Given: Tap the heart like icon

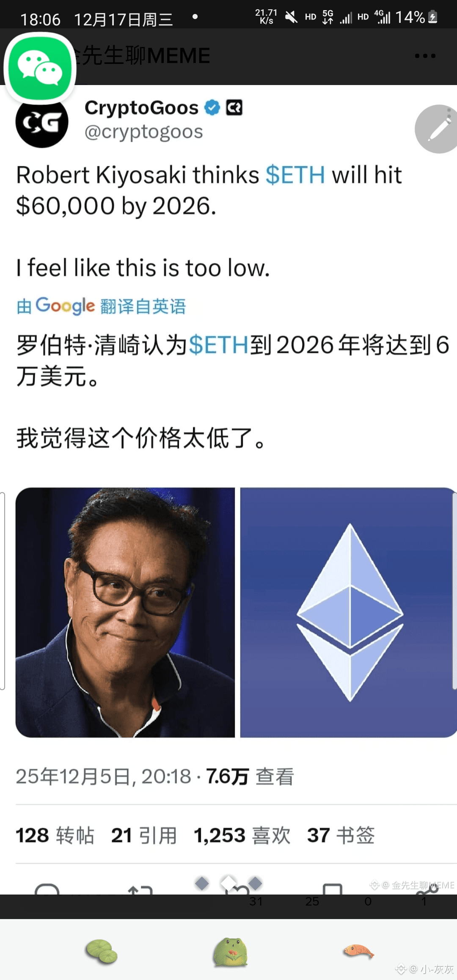Looking at the screenshot, I should click(x=237, y=889).
